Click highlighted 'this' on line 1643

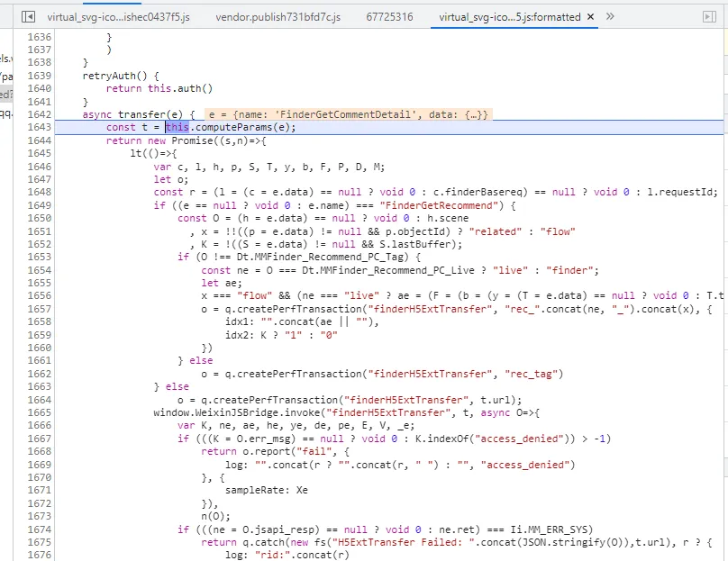pyautogui.click(x=177, y=127)
